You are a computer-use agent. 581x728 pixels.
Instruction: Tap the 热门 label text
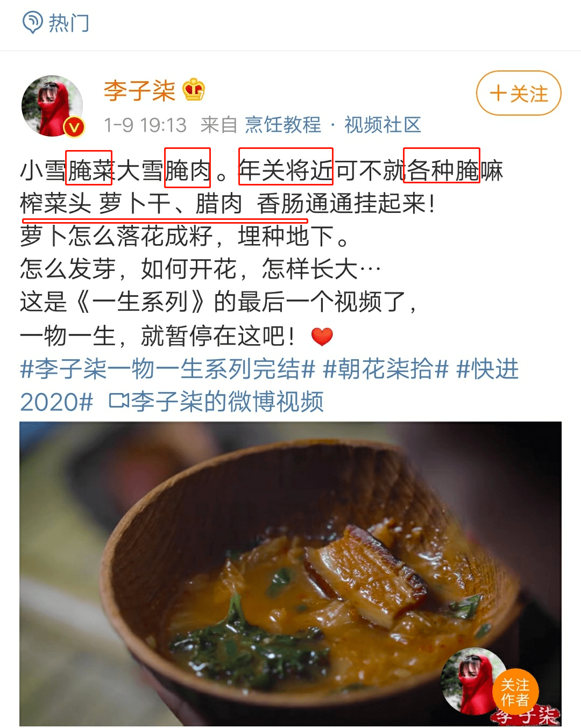pos(69,23)
